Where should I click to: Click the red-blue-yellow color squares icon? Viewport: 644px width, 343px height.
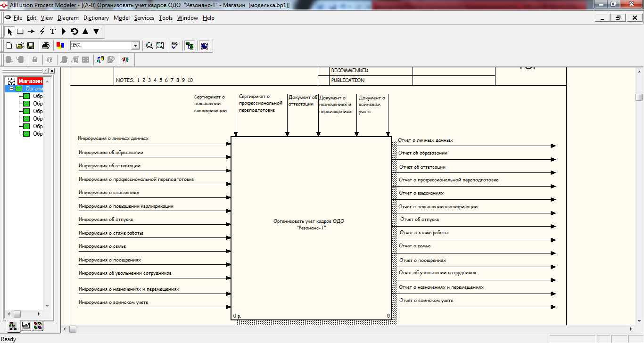(x=60, y=46)
